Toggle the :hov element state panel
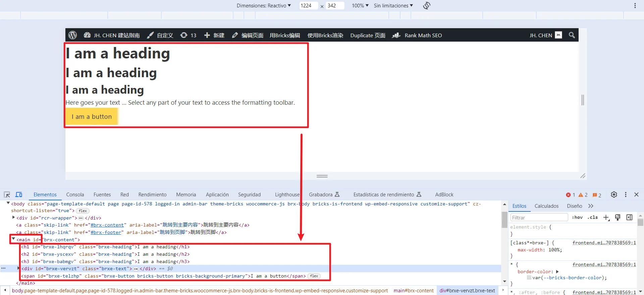The height and width of the screenshot is (295, 644). (x=577, y=217)
